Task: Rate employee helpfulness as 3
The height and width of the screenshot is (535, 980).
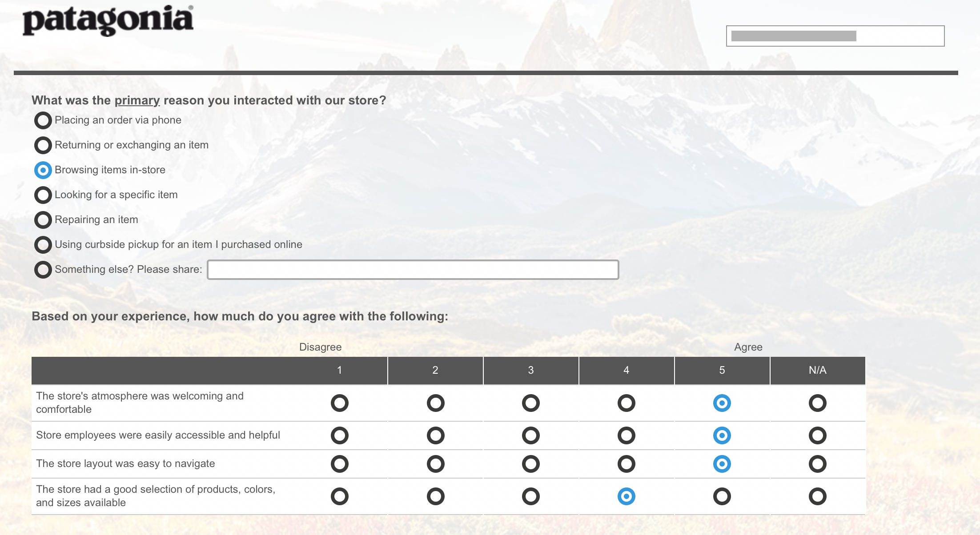Action: [x=530, y=435]
